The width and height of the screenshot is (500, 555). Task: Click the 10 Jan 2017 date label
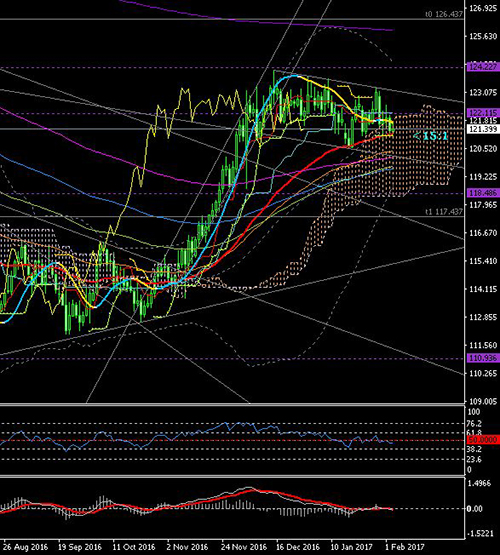pos(351,547)
